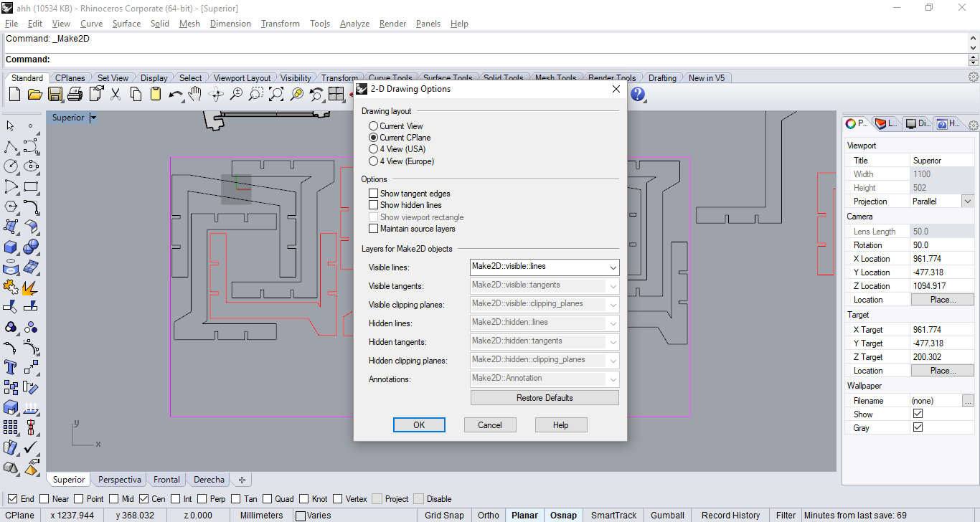This screenshot has height=522, width=980.
Task: Toggle the Wallpaper Gray checkbox
Action: coord(918,427)
